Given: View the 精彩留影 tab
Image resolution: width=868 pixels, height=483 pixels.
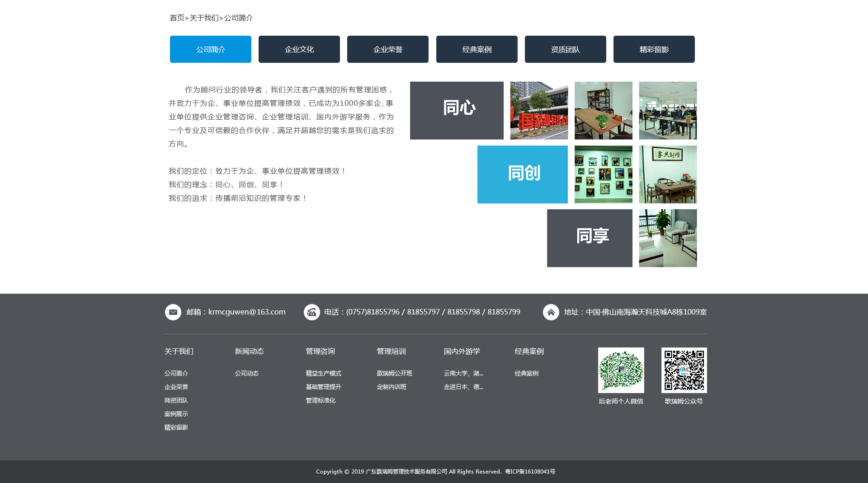Looking at the screenshot, I should [x=654, y=49].
